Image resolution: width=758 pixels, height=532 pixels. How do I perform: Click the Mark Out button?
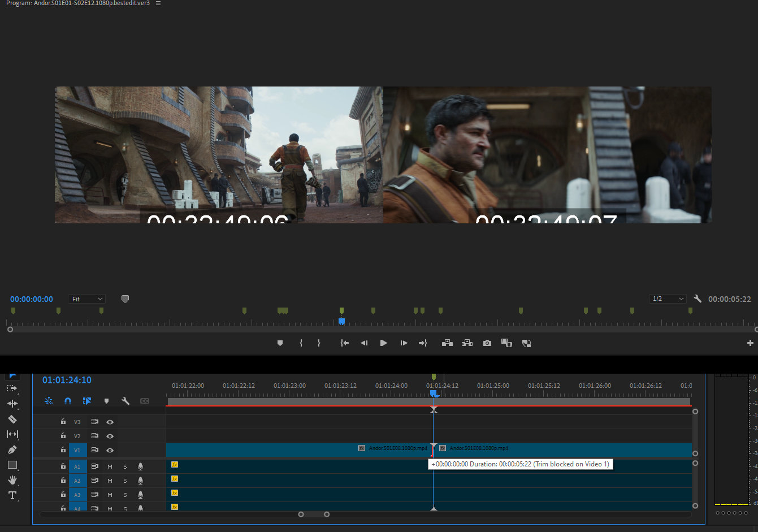coord(319,343)
